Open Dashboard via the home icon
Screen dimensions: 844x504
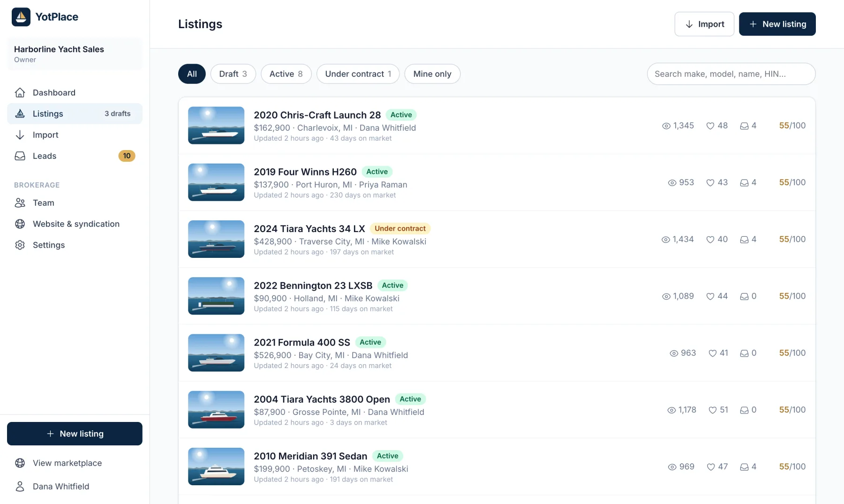click(x=20, y=92)
